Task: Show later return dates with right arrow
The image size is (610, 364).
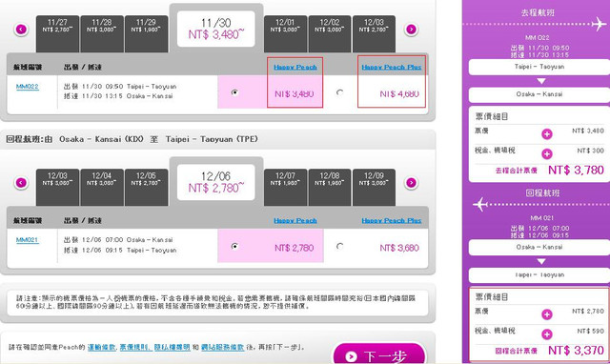Action: pyautogui.click(x=411, y=182)
